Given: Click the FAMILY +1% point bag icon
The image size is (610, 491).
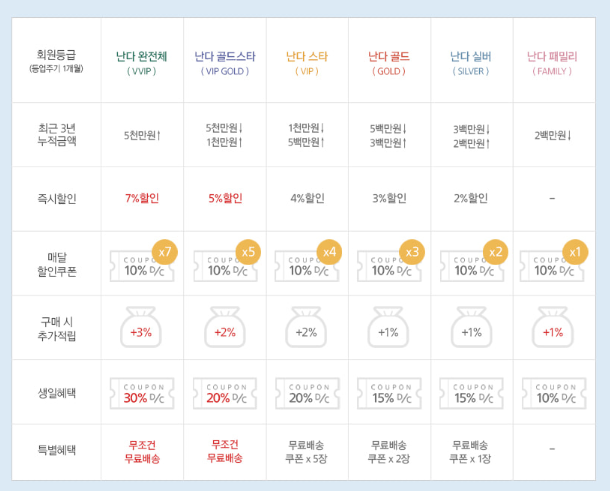Looking at the screenshot, I should (x=553, y=327).
